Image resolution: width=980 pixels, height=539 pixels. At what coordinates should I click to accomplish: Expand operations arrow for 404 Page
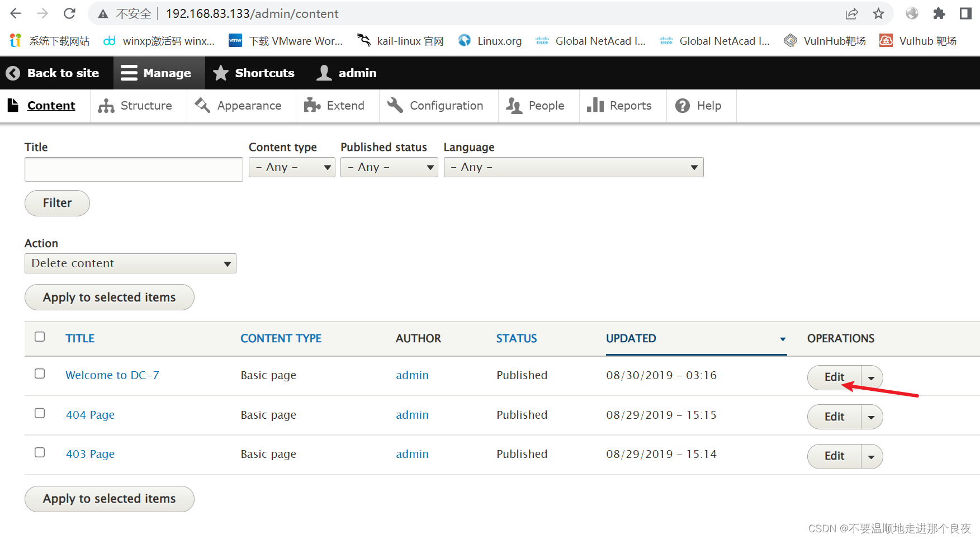(872, 417)
